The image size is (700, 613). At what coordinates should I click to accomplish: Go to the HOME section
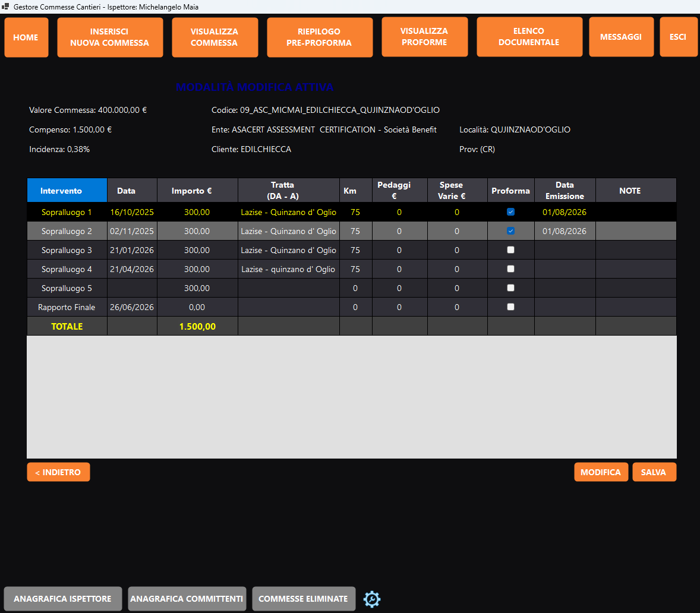26,37
